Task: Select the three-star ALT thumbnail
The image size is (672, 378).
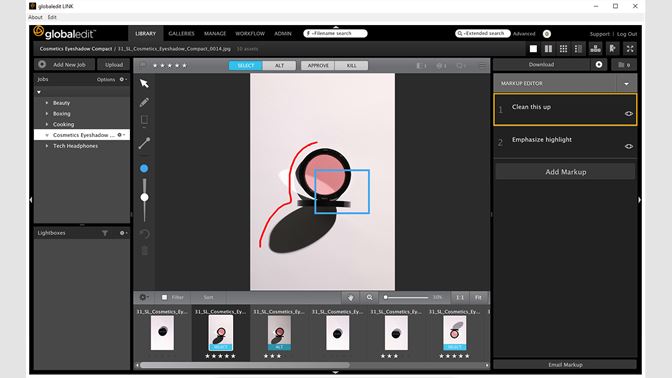Action: (279, 333)
